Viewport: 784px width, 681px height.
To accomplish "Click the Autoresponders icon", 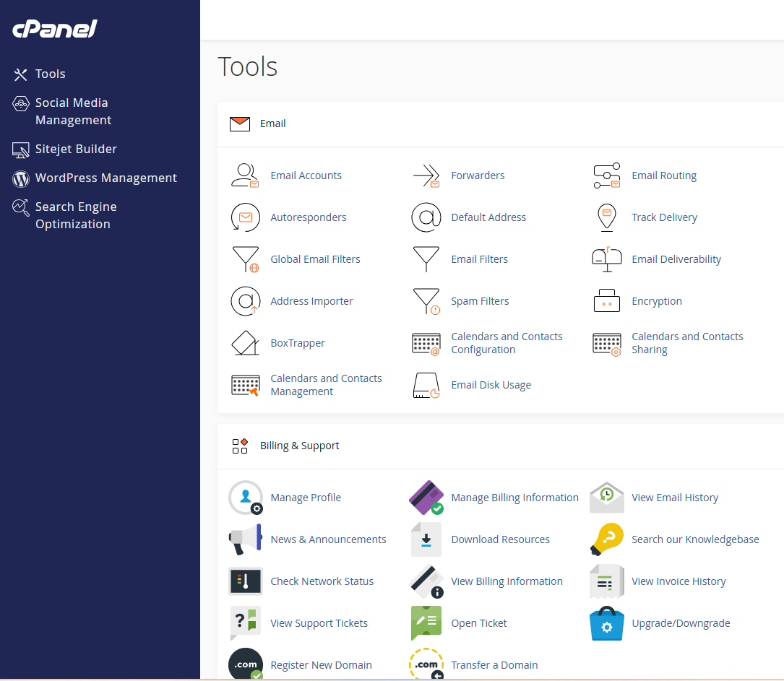I will pos(245,217).
